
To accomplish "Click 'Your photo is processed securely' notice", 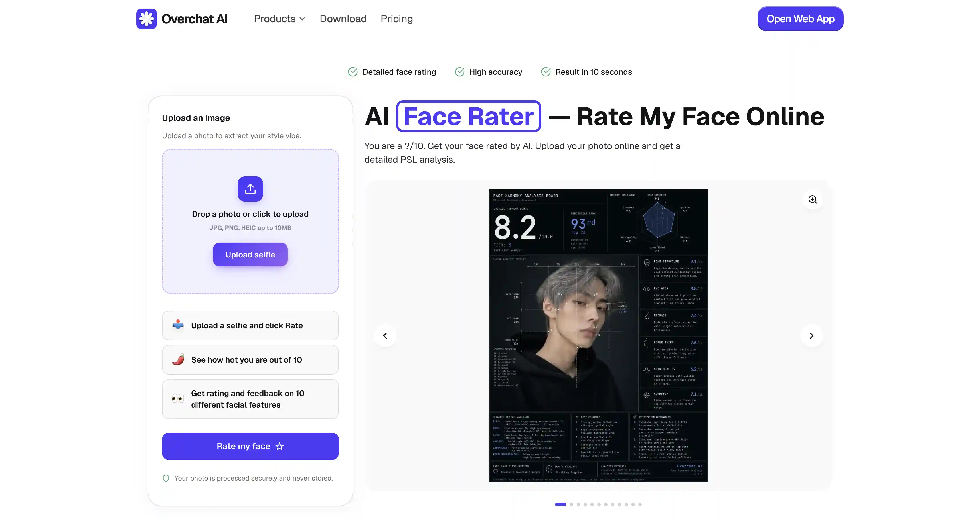I will point(253,478).
